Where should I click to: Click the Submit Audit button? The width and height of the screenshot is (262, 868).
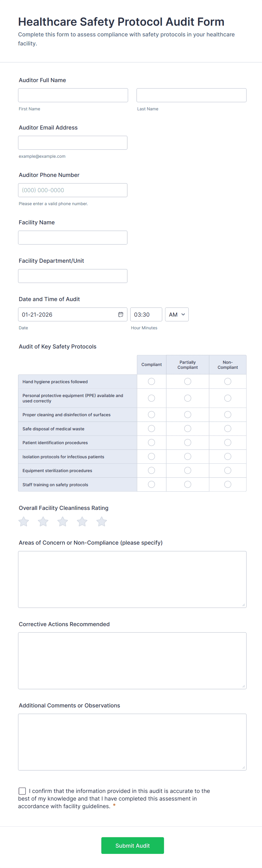[x=132, y=845]
